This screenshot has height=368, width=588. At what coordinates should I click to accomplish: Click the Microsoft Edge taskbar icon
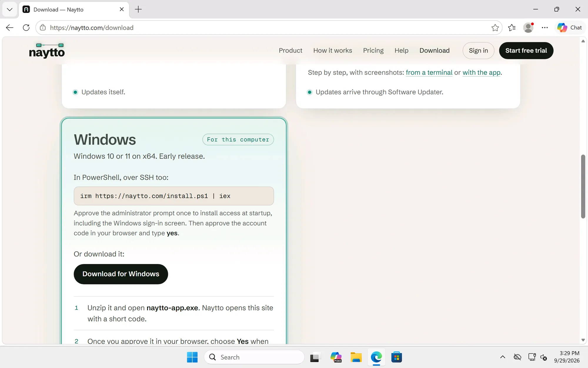376,357
